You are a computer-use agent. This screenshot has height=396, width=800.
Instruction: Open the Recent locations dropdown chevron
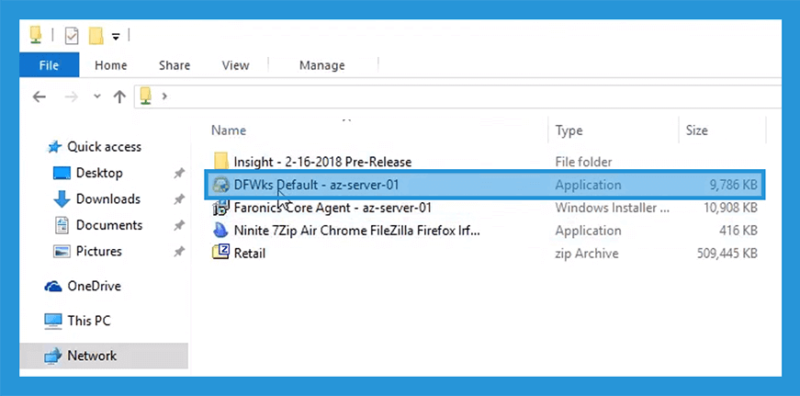97,96
